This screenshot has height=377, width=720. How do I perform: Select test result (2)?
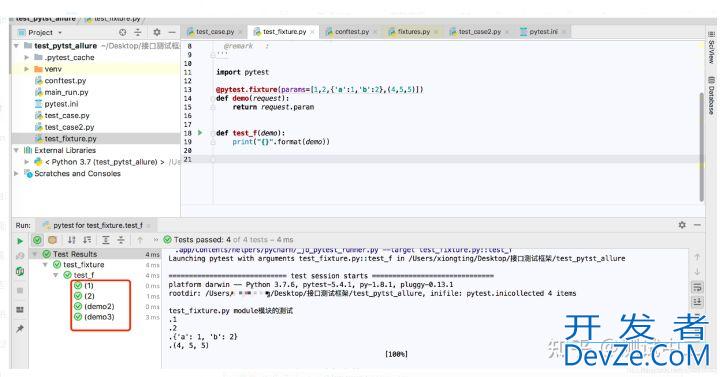coord(84,296)
